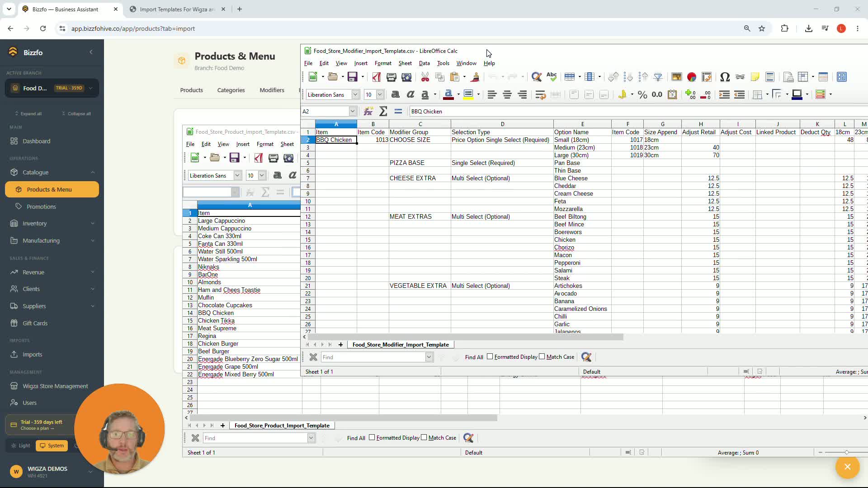
Task: Click Find All in the upper Find bar
Action: tap(474, 357)
